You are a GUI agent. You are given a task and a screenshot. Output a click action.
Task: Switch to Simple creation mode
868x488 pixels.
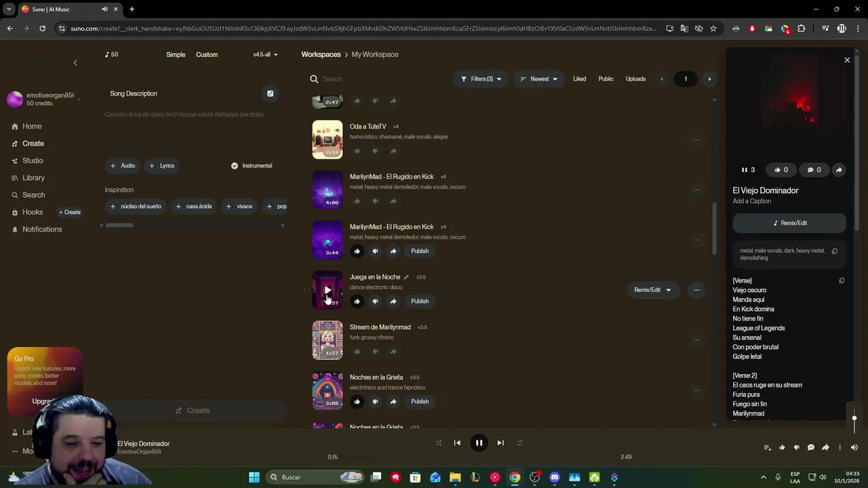point(176,54)
